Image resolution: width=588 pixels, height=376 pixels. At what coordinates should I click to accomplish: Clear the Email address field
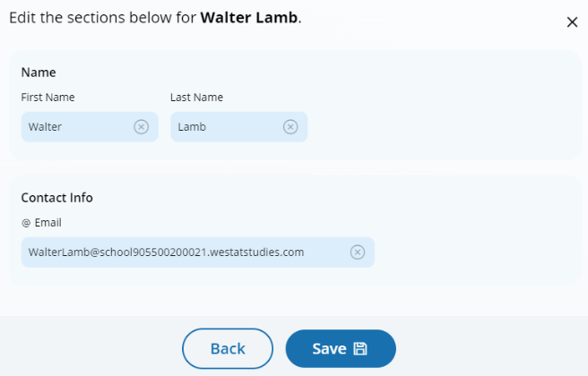357,252
